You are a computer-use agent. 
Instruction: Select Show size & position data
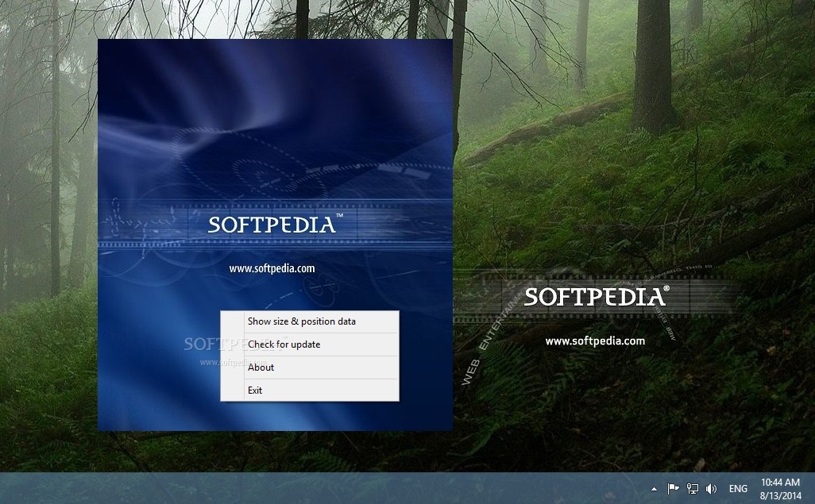(310, 321)
